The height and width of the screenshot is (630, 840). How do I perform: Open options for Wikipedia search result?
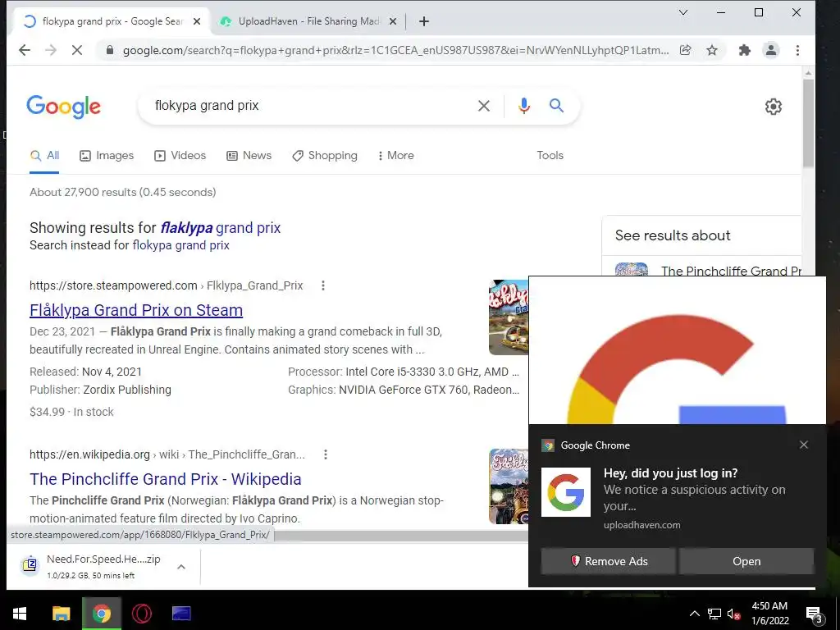(x=325, y=454)
